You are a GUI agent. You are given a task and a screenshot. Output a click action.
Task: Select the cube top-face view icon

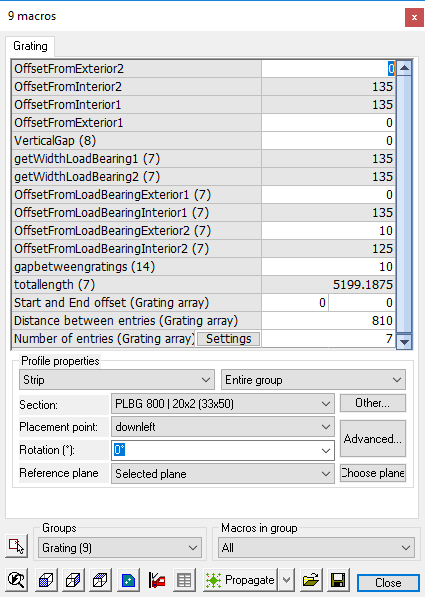coord(101,580)
